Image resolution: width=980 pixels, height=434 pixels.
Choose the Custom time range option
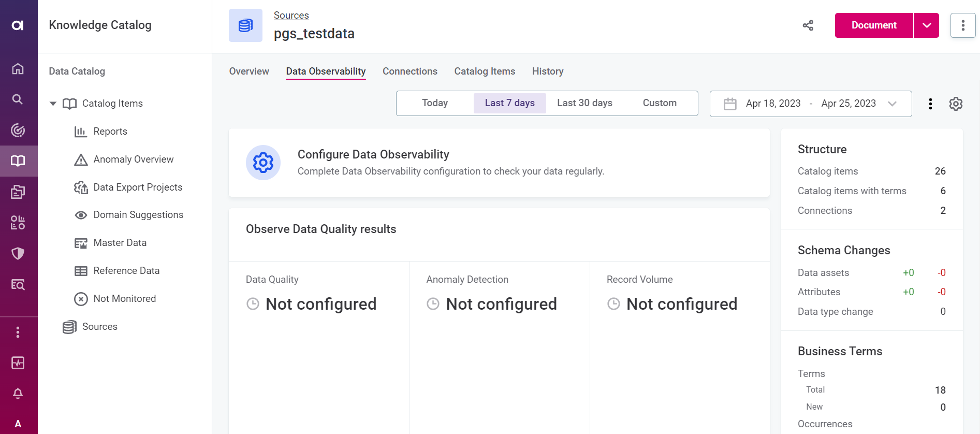[x=659, y=103]
